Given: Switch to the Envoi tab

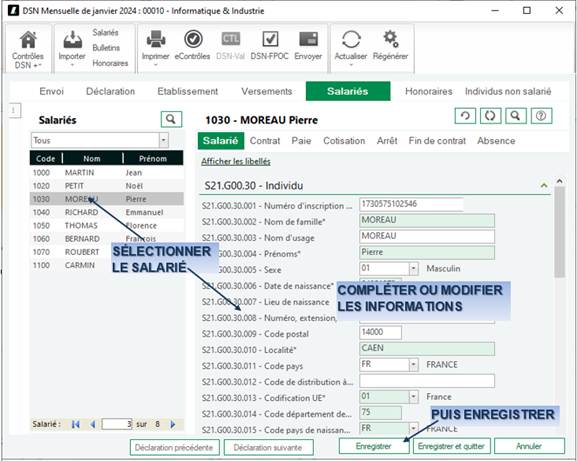Looking at the screenshot, I should (x=52, y=91).
